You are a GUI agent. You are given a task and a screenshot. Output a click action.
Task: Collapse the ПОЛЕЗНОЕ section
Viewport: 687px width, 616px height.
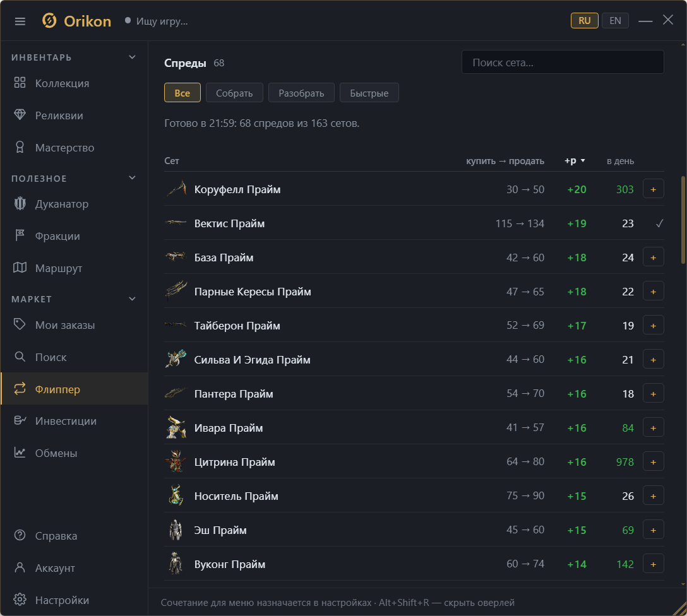click(x=133, y=178)
